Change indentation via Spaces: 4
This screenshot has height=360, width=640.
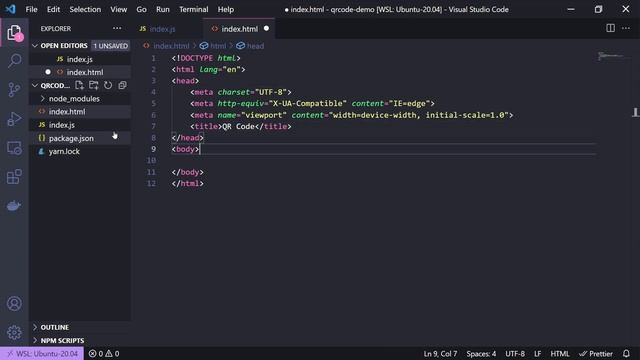pyautogui.click(x=481, y=353)
